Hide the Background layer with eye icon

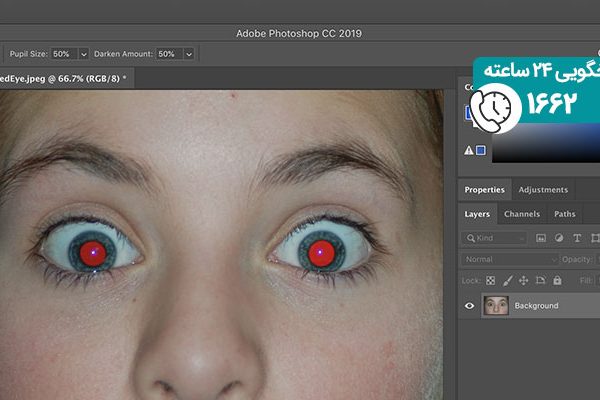tap(470, 306)
